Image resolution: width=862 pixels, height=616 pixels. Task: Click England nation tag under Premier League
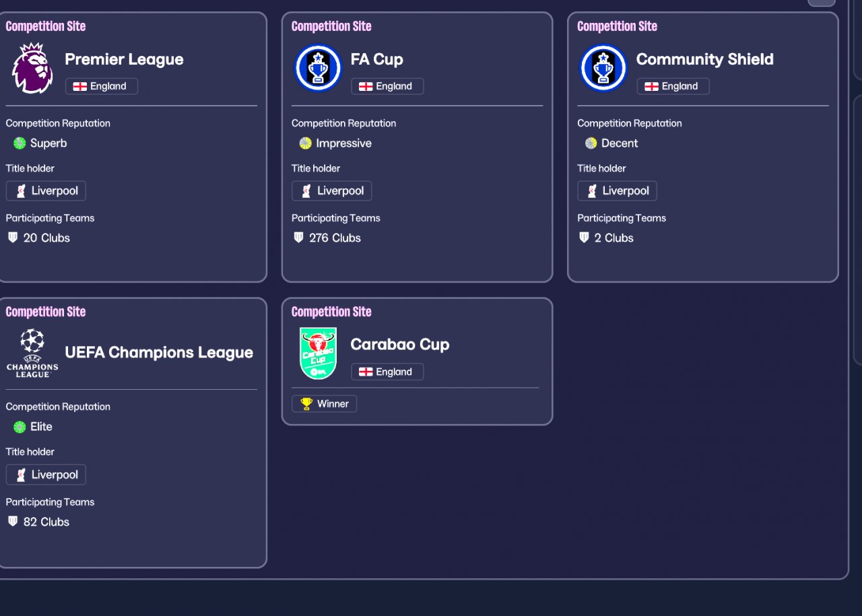[x=102, y=86]
